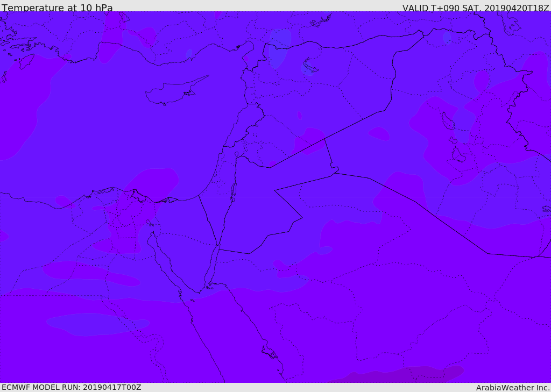Click the VALID T+090 timestamp text

pos(476,8)
